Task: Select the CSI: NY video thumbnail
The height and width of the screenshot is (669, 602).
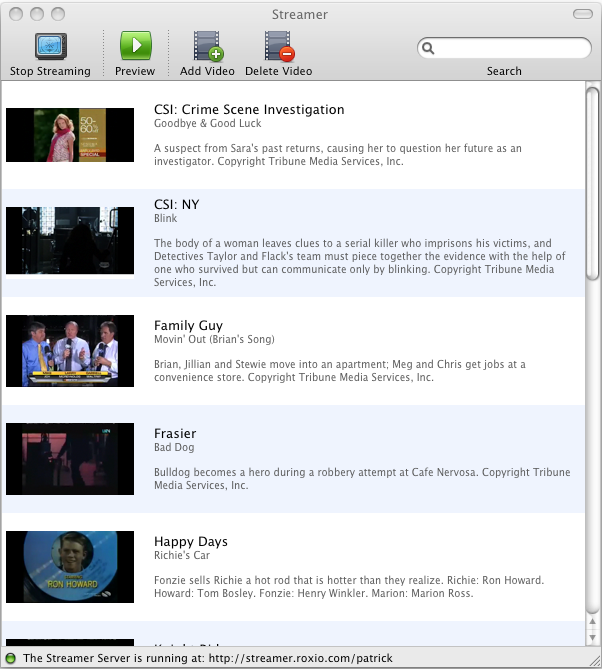Action: coord(70,241)
